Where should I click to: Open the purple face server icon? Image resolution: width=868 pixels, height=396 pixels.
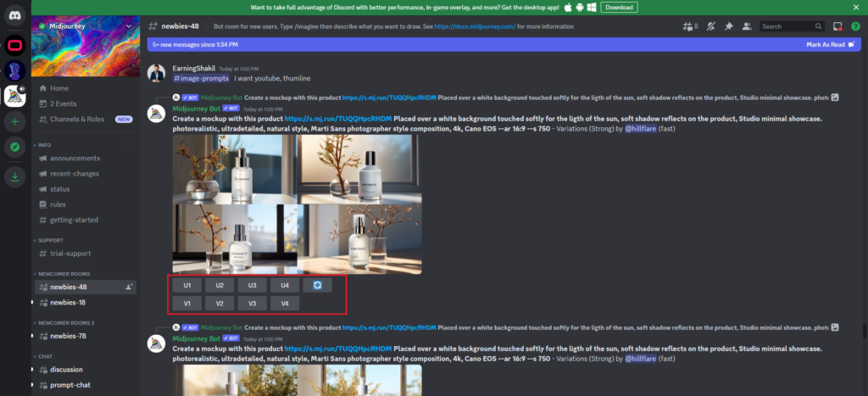tap(15, 71)
